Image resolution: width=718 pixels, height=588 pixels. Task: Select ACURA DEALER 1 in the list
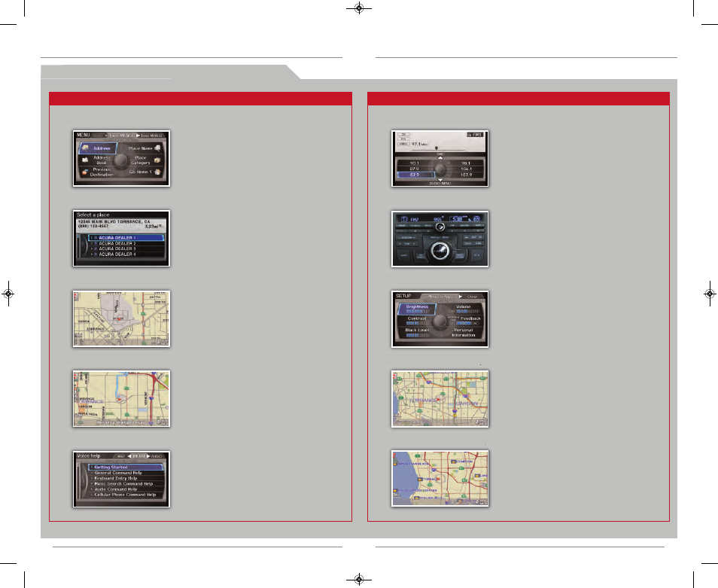(126, 238)
